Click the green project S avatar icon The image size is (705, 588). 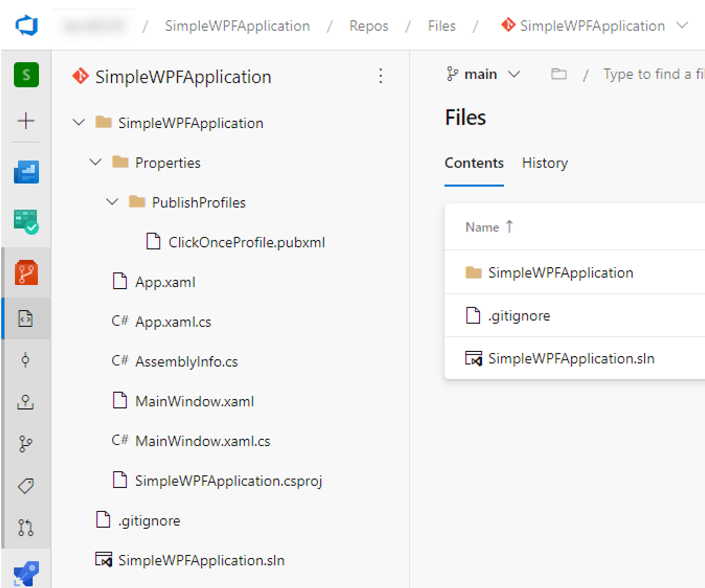click(x=26, y=74)
